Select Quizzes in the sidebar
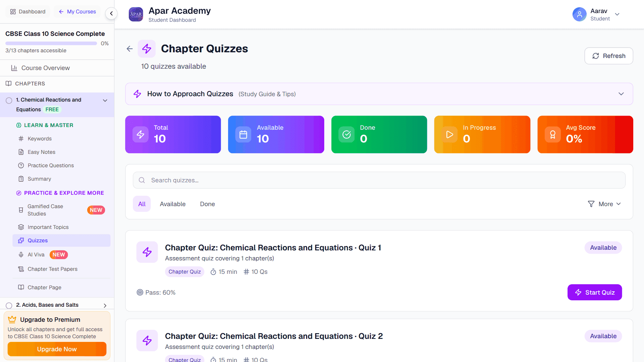Image resolution: width=644 pixels, height=362 pixels. pyautogui.click(x=61, y=241)
